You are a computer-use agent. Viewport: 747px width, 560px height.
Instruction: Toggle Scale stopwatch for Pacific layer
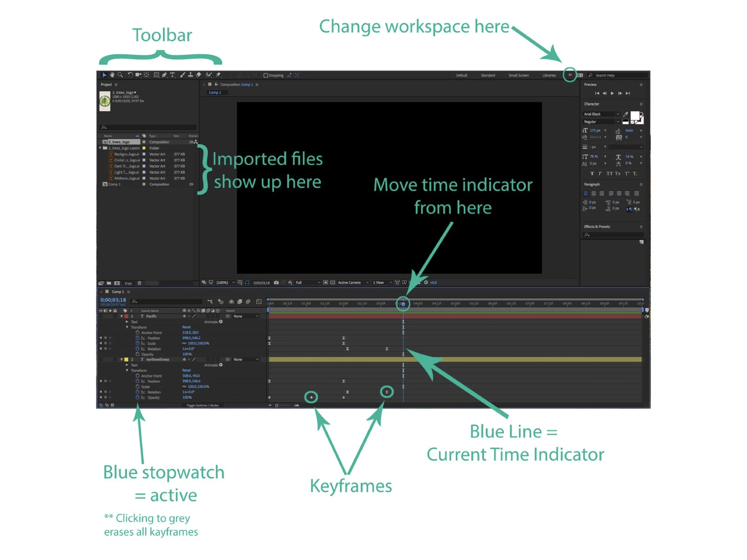(x=137, y=343)
